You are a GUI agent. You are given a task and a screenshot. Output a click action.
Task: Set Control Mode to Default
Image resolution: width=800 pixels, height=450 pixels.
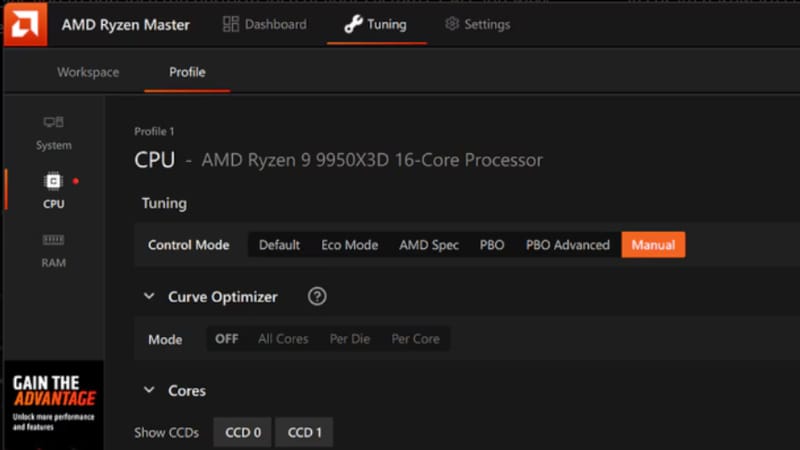(279, 245)
